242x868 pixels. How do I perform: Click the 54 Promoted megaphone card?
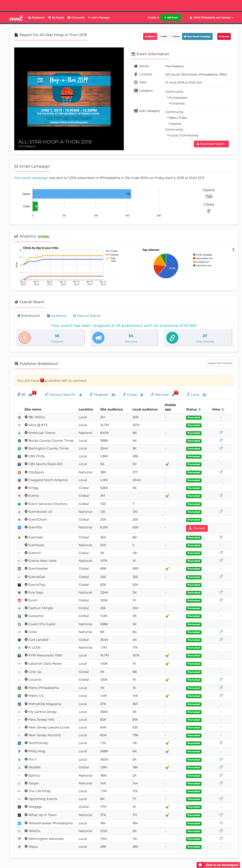click(x=124, y=338)
